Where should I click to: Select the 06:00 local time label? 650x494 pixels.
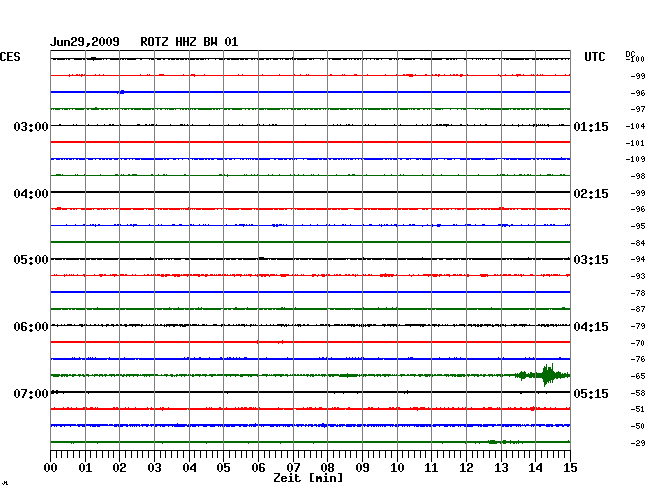pos(31,327)
